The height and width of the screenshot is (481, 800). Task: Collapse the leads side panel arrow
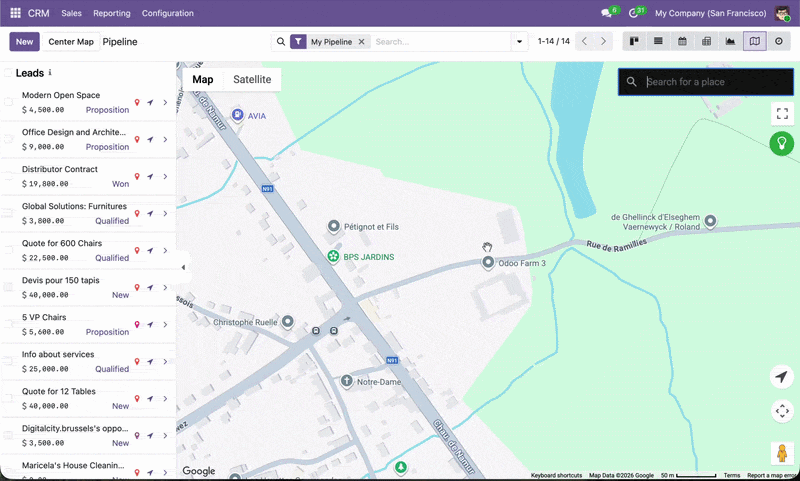[183, 267]
